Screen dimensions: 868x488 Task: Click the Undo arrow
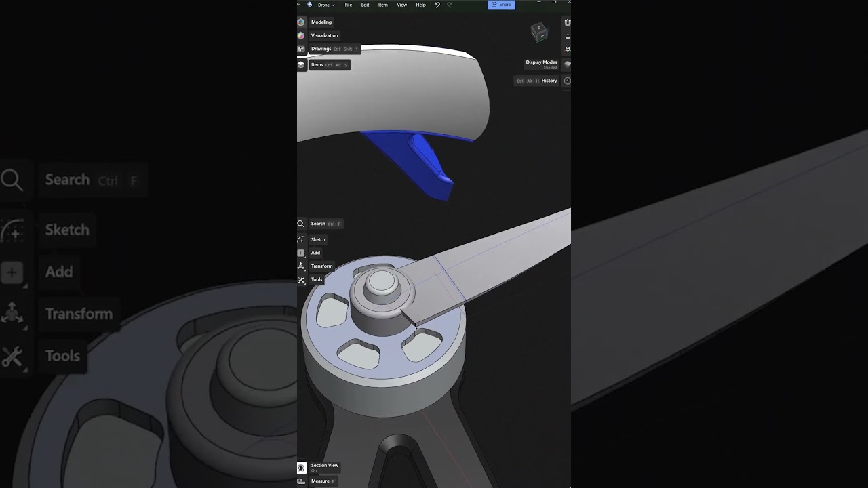pos(437,5)
